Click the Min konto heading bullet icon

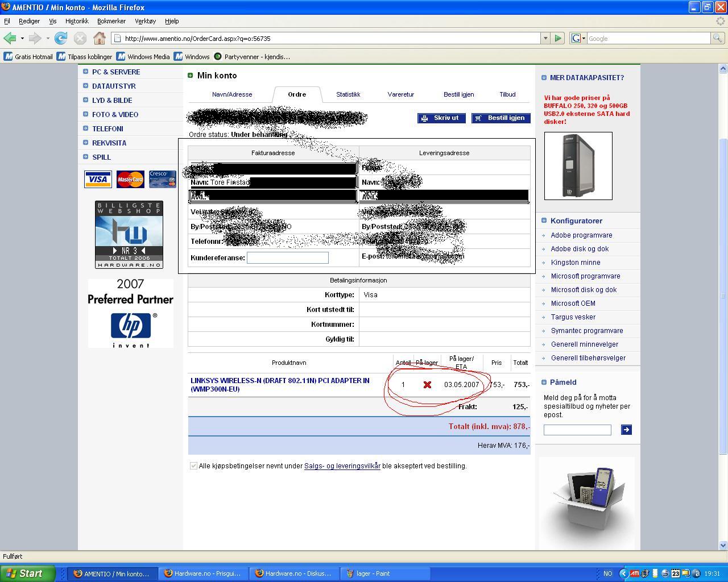[x=191, y=75]
